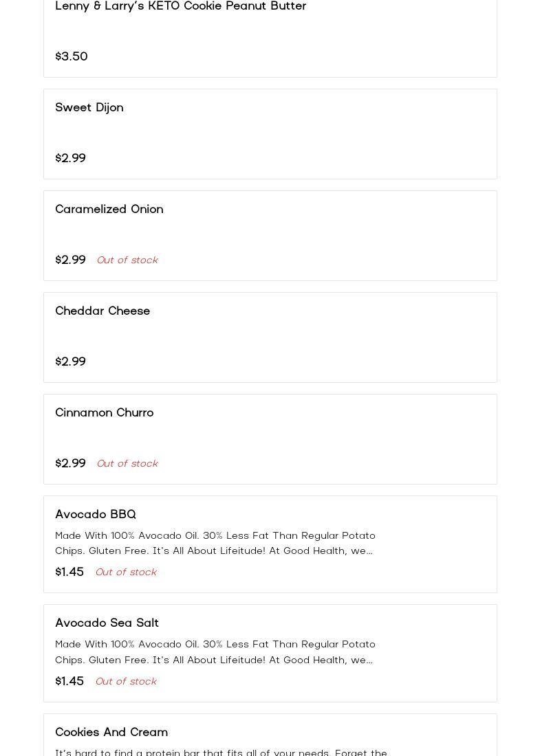This screenshot has height=756, width=540.
Task: Click Caramelized Onion's Out of stock label
Action: click(127, 260)
